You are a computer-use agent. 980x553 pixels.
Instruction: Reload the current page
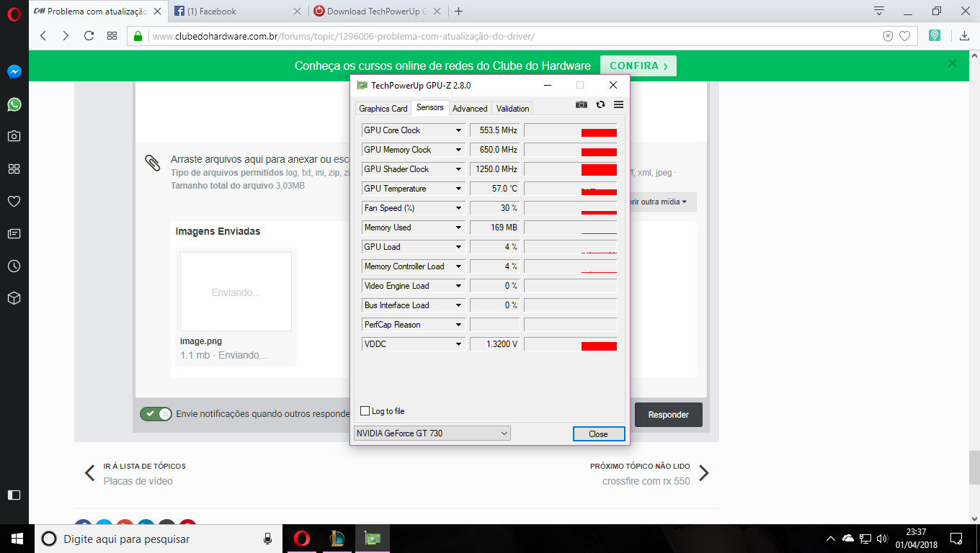(89, 35)
